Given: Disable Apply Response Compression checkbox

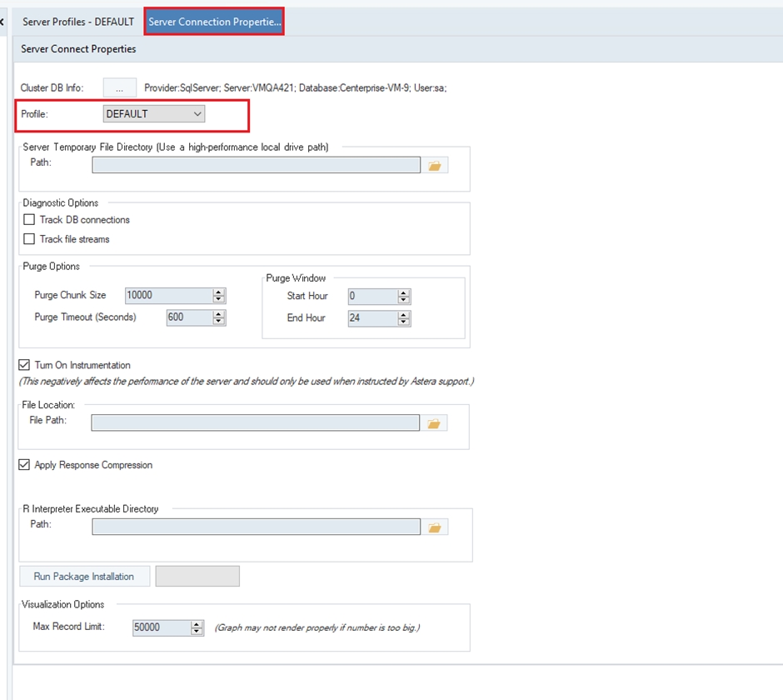Looking at the screenshot, I should click(24, 465).
